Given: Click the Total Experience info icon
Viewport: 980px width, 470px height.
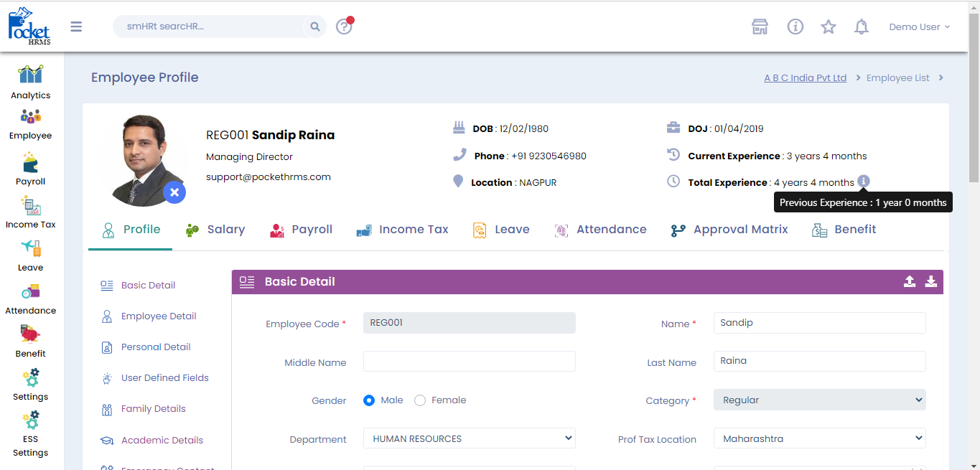Looking at the screenshot, I should coord(864,182).
